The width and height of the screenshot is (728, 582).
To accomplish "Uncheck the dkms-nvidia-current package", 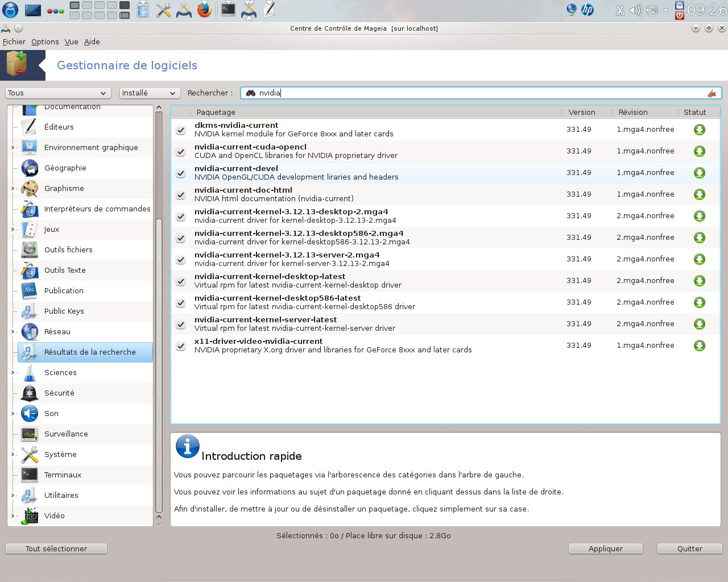I will pos(181,130).
